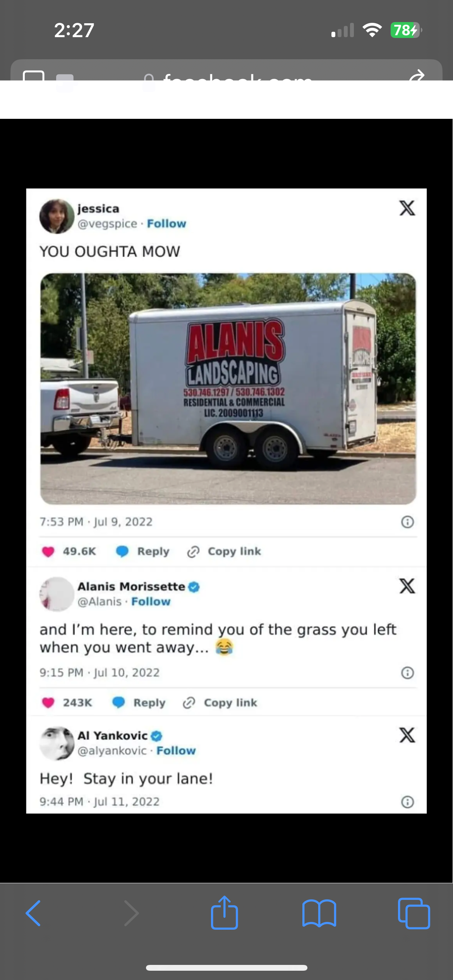Tap the info icon beside Jul 11, 2022
This screenshot has height=980, width=453.
click(407, 802)
